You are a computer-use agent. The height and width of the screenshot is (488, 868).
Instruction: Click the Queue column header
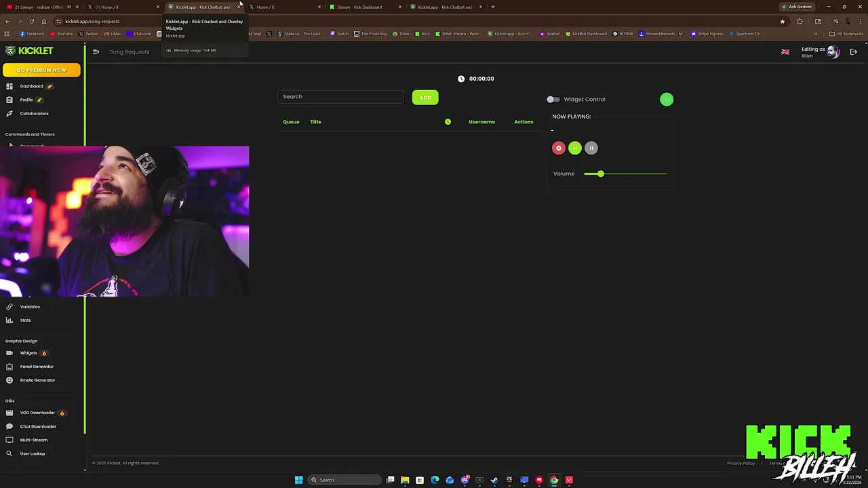click(291, 122)
